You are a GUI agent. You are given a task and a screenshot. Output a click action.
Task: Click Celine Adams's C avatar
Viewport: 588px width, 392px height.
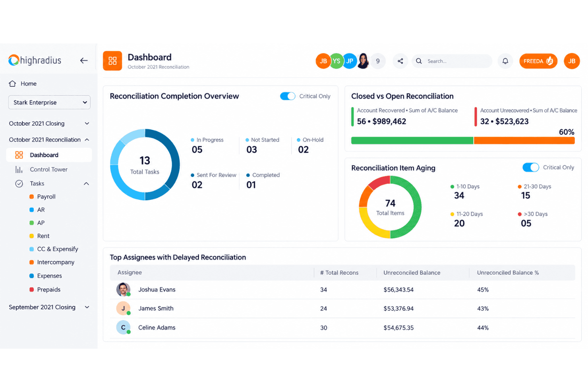(123, 327)
